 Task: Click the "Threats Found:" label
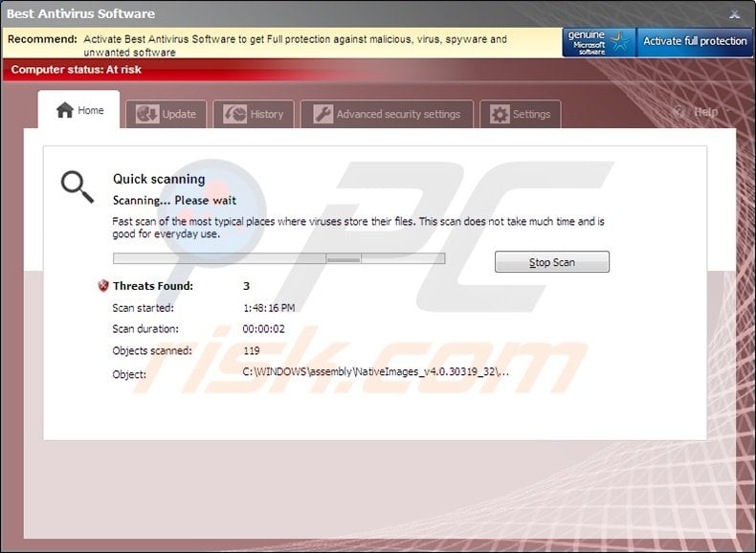153,286
